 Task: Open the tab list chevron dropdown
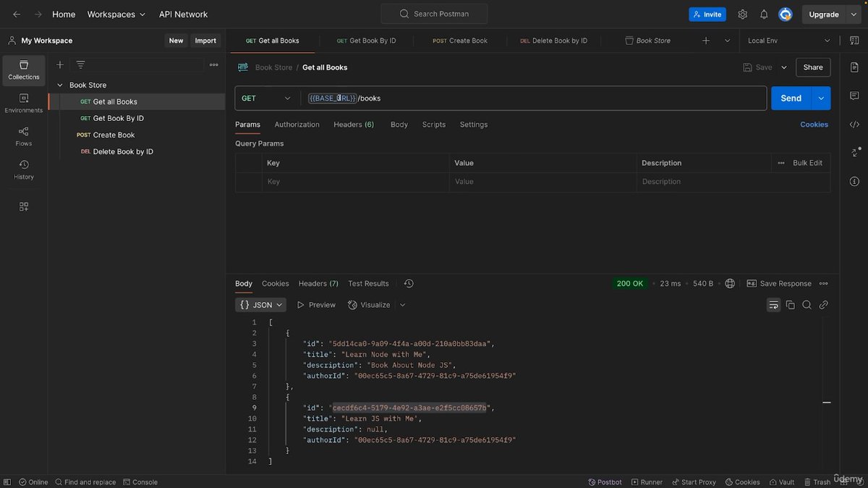(727, 41)
